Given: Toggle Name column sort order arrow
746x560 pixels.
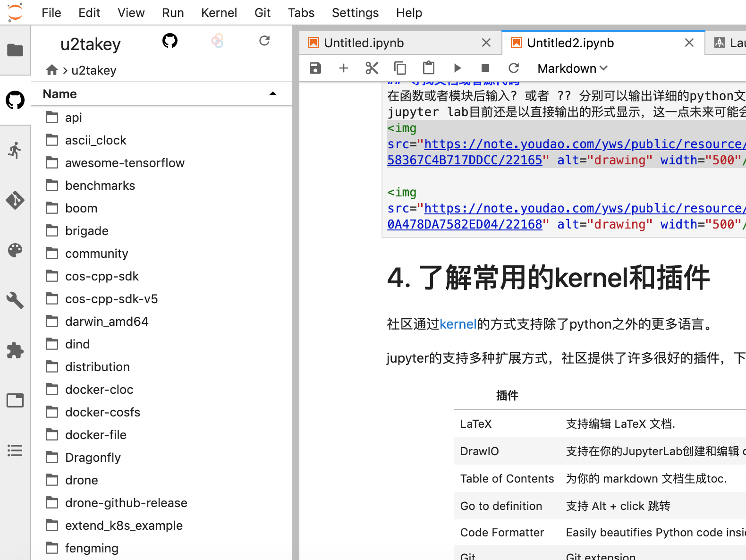Looking at the screenshot, I should pos(273,94).
